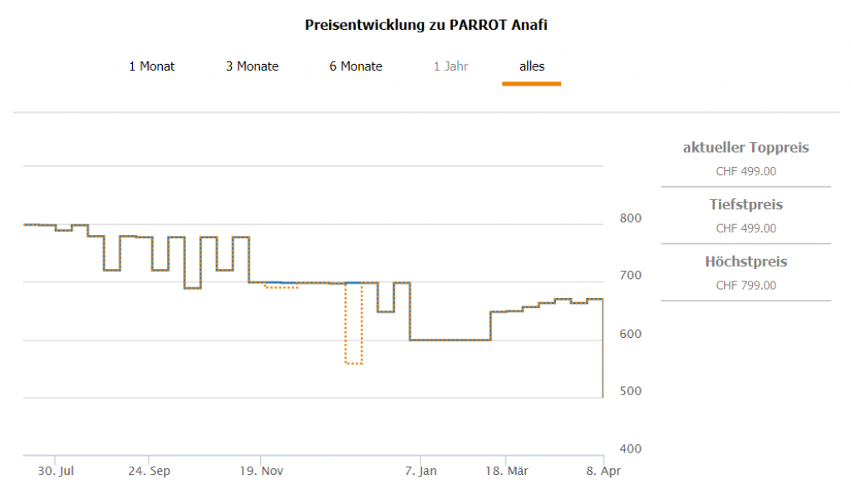Click the "8. Apr" date label

tap(603, 471)
